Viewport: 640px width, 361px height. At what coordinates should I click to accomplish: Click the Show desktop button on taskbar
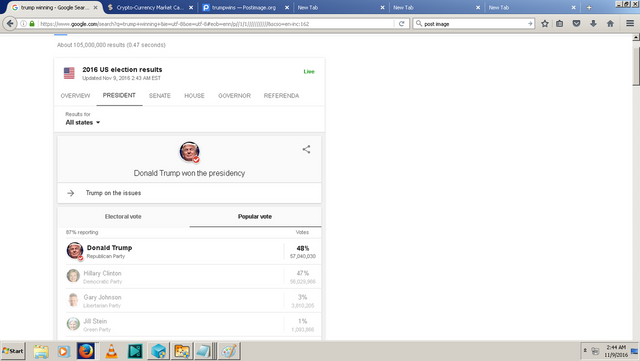click(x=635, y=351)
